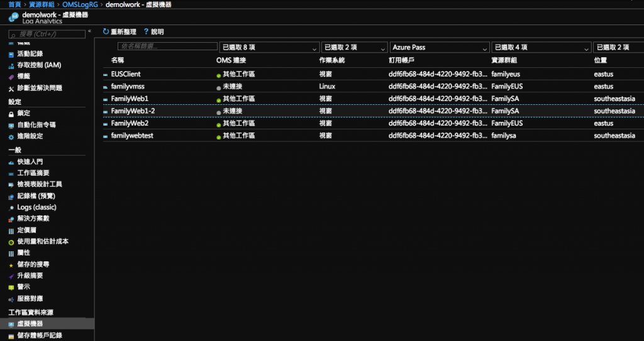This screenshot has height=341, width=644.
Task: Open the location filter dropdown above 位置
Action: tap(619, 47)
